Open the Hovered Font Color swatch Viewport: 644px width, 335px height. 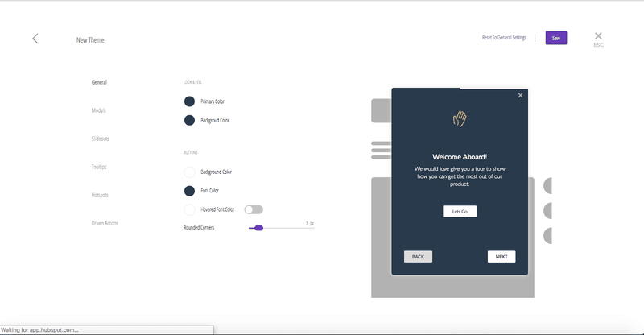(x=189, y=209)
